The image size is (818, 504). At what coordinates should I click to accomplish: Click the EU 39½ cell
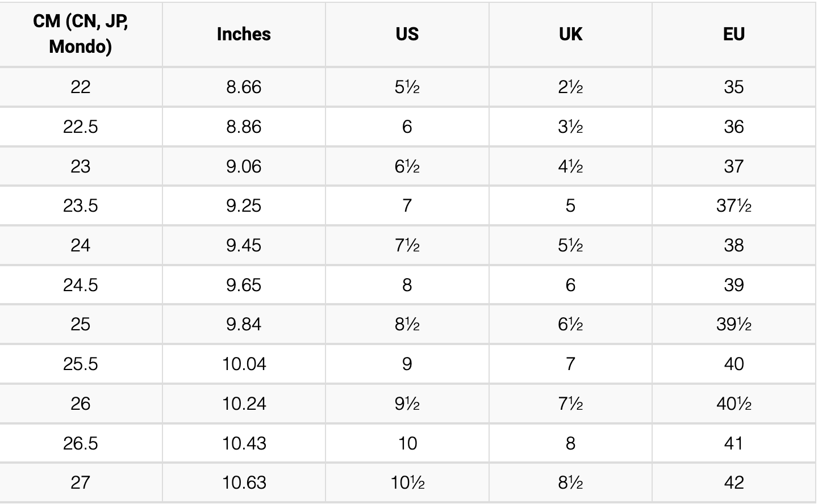tap(734, 324)
